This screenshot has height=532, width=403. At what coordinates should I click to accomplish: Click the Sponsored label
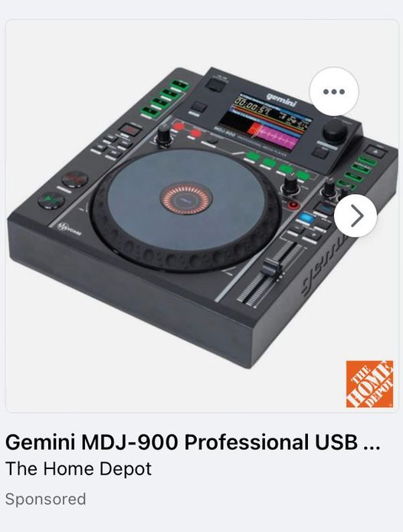click(45, 499)
